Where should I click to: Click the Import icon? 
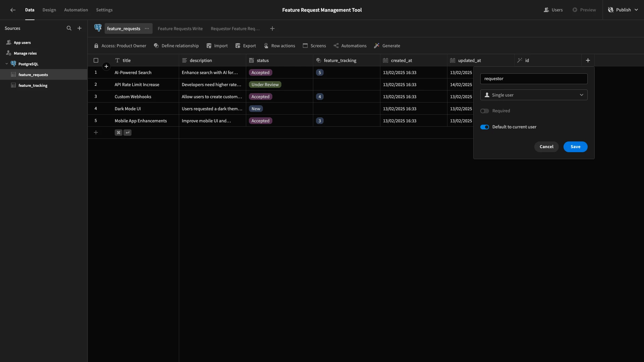coord(209,46)
